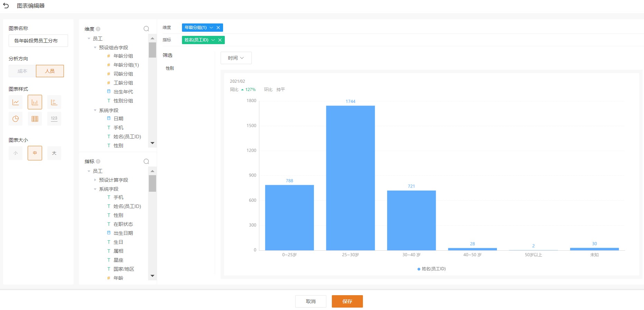
Task: Select the horizontal bar chart style icon
Action: (54, 102)
